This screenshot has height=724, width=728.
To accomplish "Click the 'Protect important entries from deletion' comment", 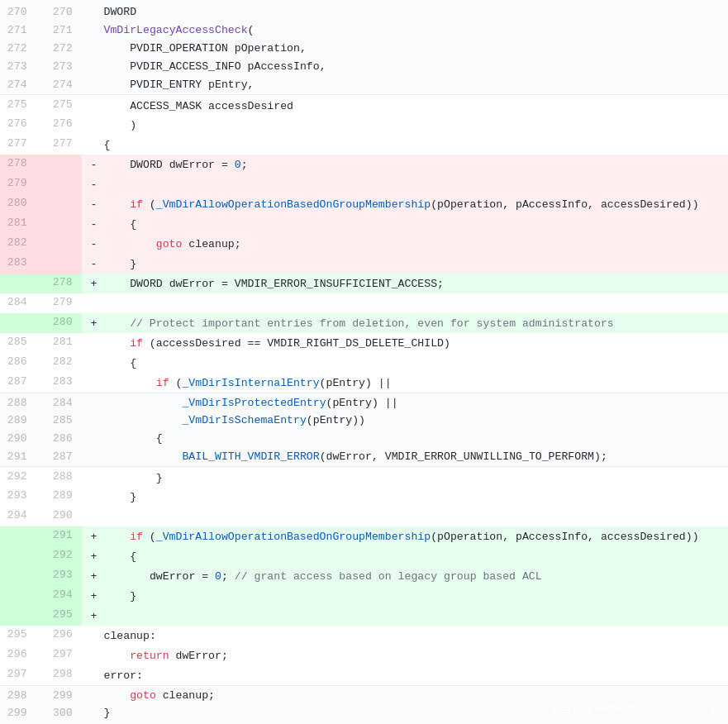I will pos(371,324).
